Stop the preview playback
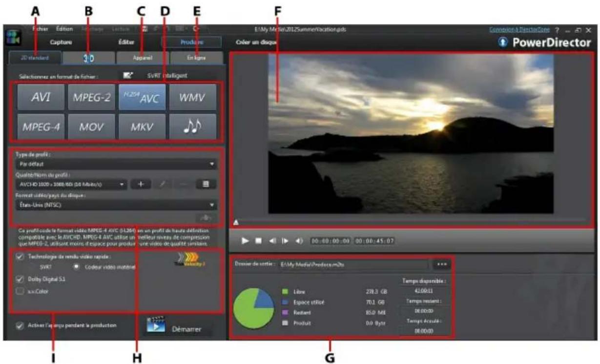Viewport: 600px width, 364px height. tap(259, 241)
